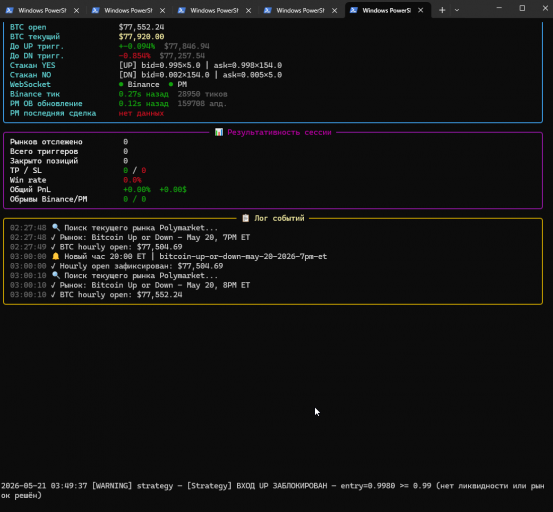Click the PowerShell icon on the first tab

pos(10,10)
